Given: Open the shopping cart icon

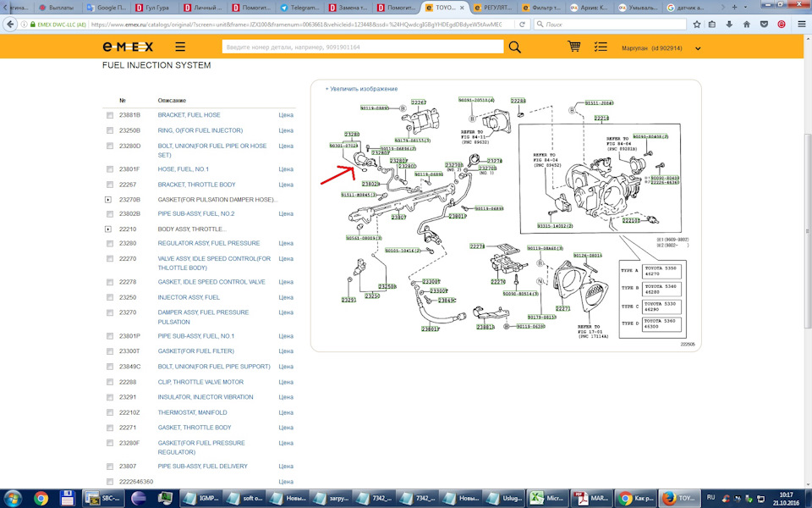Looking at the screenshot, I should [x=574, y=47].
